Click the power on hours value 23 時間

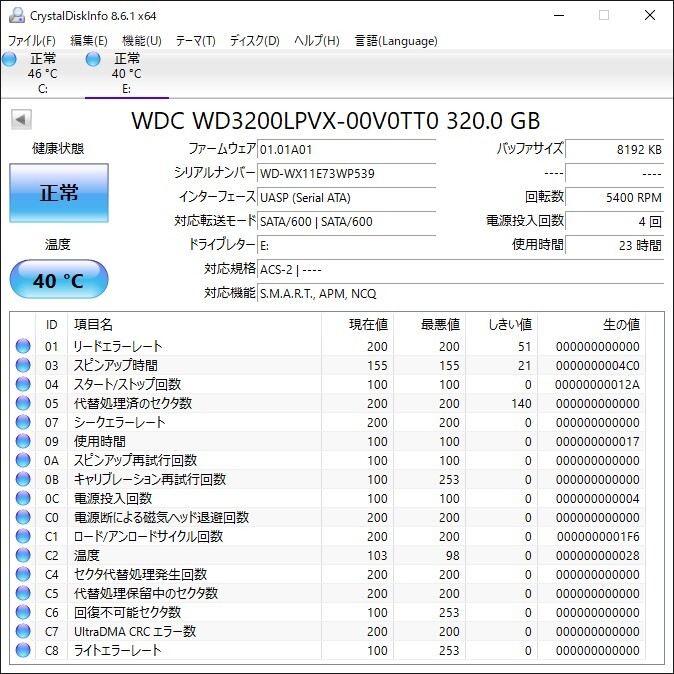click(x=615, y=245)
